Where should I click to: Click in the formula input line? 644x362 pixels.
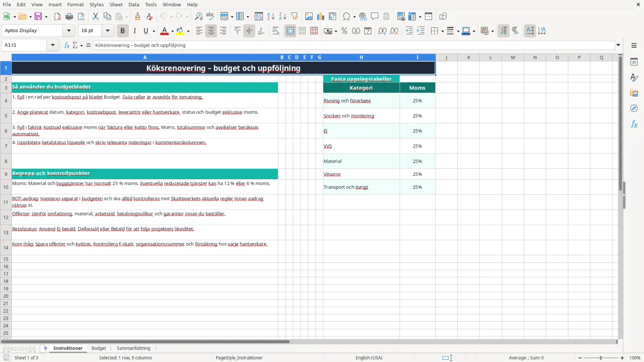click(x=353, y=46)
